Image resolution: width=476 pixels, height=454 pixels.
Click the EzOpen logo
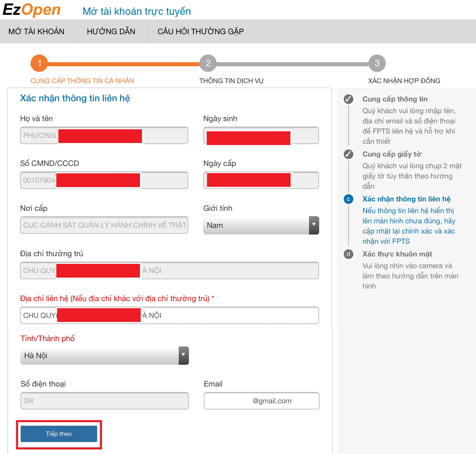point(32,10)
